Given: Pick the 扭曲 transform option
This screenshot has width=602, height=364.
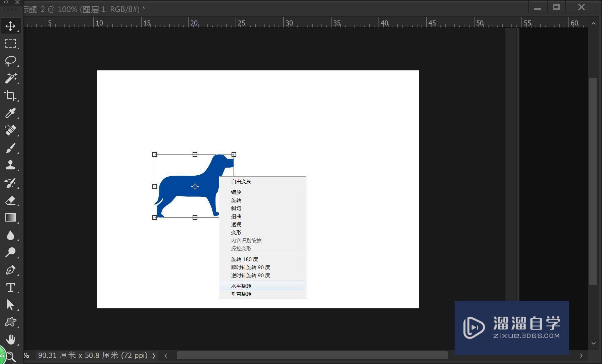Looking at the screenshot, I should click(x=236, y=216).
